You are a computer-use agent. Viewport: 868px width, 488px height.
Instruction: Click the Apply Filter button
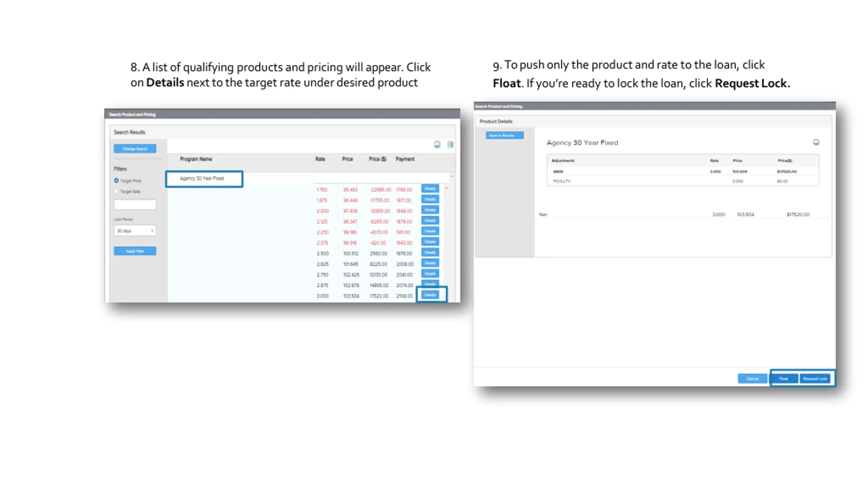click(x=135, y=251)
